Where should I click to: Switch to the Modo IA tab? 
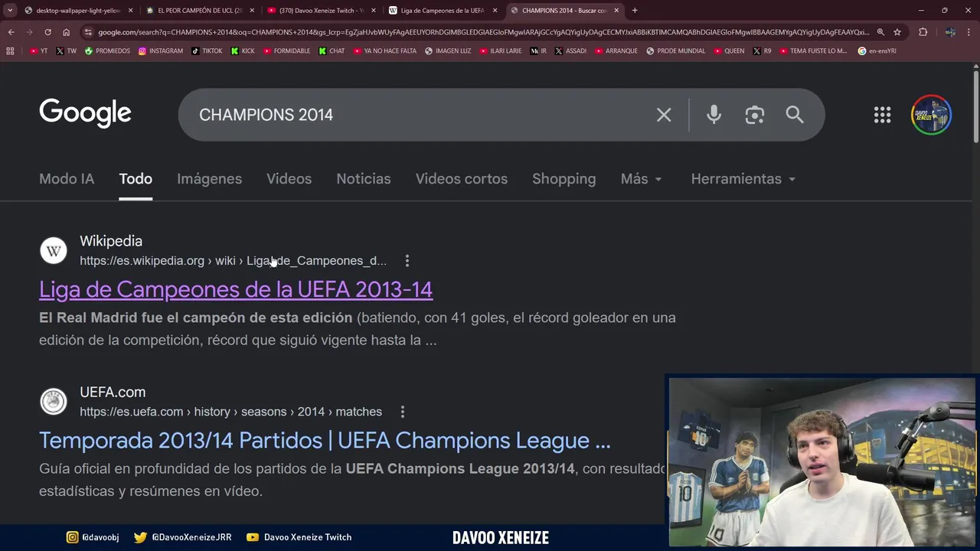point(67,179)
